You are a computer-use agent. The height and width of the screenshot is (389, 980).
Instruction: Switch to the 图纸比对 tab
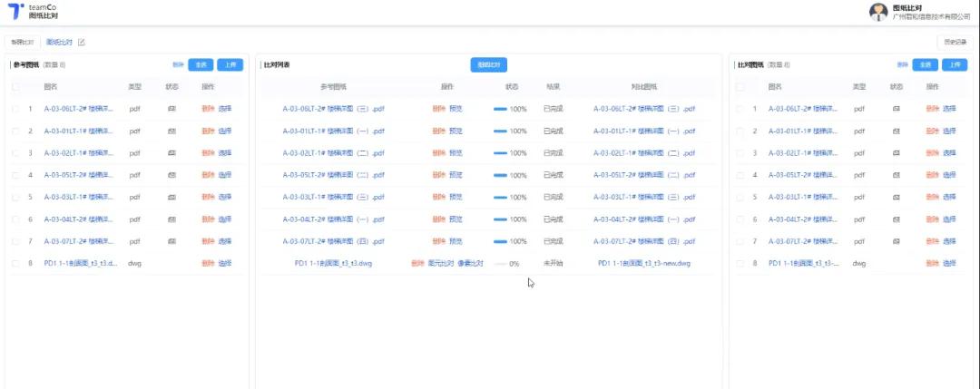pyautogui.click(x=59, y=42)
